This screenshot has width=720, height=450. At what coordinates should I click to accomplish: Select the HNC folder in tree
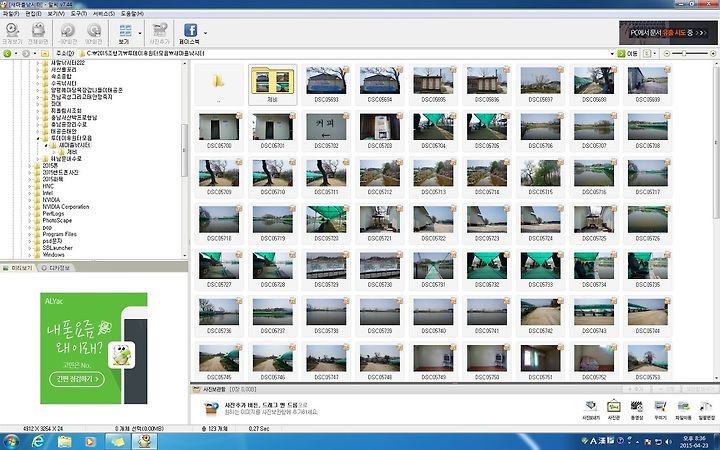[x=48, y=186]
